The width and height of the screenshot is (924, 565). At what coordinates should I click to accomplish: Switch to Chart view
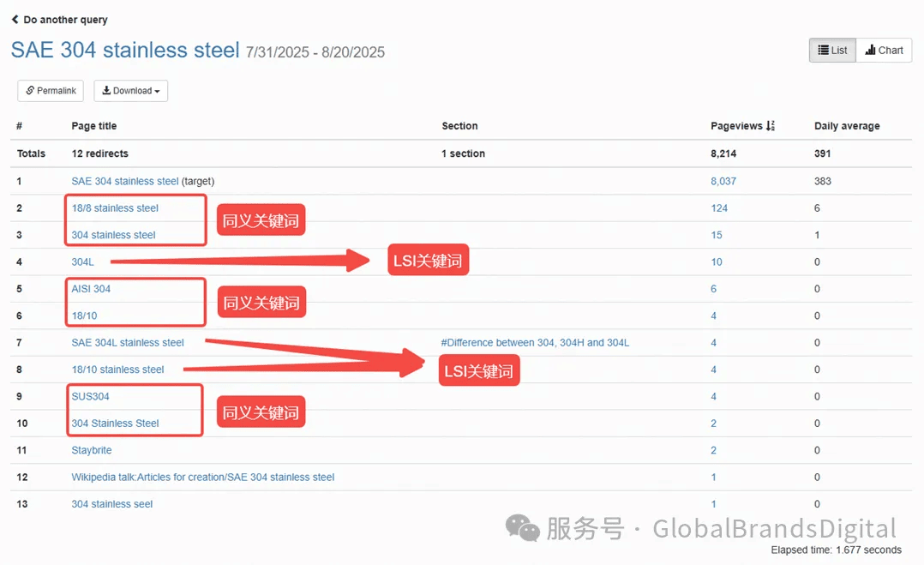click(884, 51)
